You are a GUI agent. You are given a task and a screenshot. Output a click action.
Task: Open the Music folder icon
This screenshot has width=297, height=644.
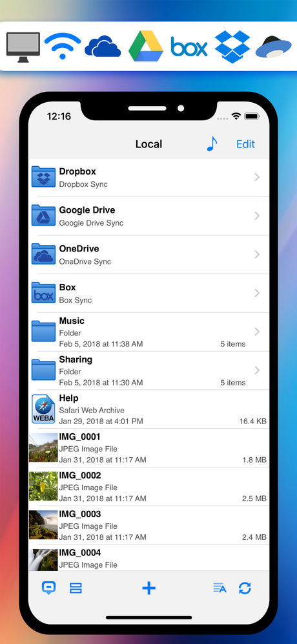(x=43, y=332)
